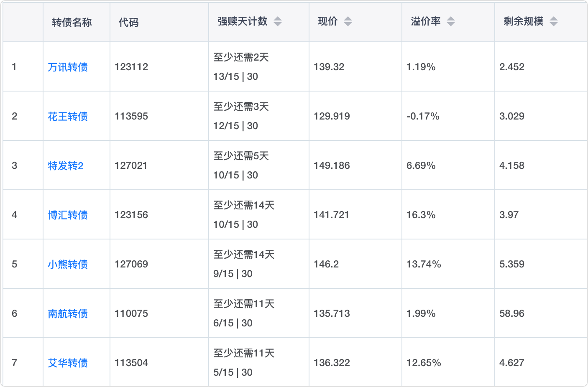Click the 转债名称 column header
588x387 pixels.
[x=72, y=22]
